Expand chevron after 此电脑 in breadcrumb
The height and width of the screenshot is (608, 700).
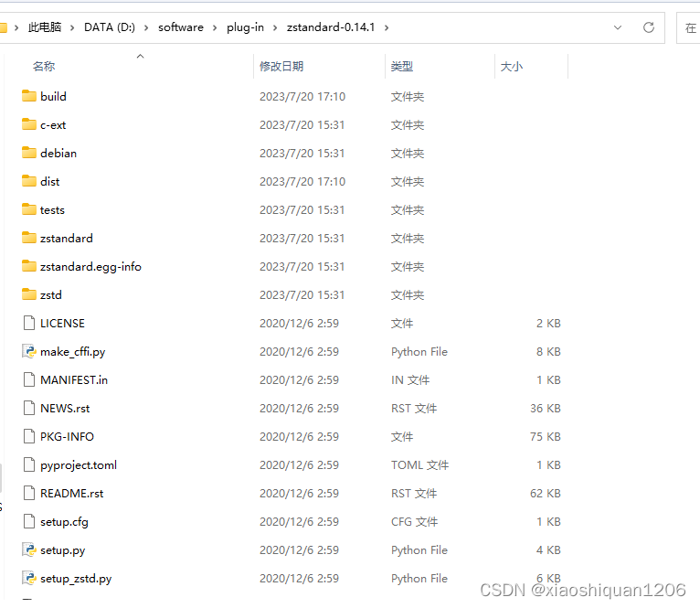(x=72, y=27)
